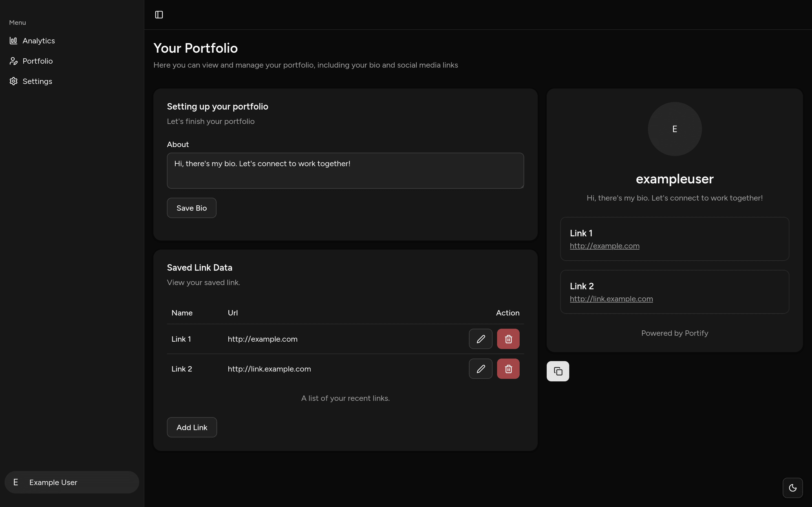The height and width of the screenshot is (507, 812).
Task: Click the copy portfolio link icon
Action: (558, 371)
